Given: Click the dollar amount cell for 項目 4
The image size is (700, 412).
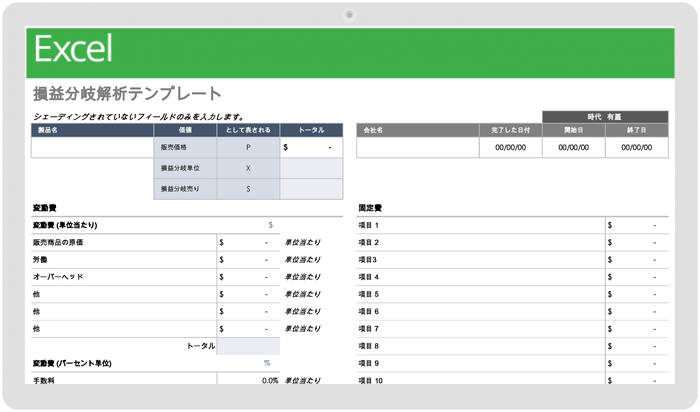Looking at the screenshot, I should pyautogui.click(x=637, y=277).
